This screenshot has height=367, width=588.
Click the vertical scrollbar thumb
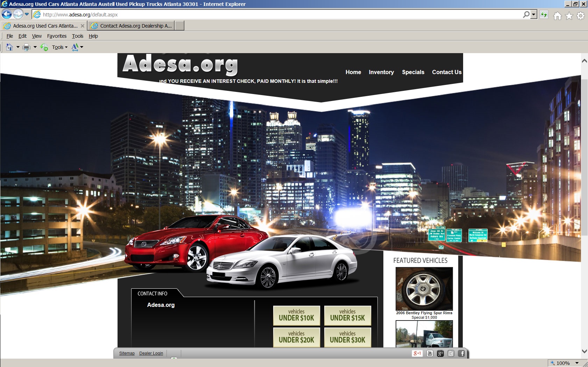[584, 157]
